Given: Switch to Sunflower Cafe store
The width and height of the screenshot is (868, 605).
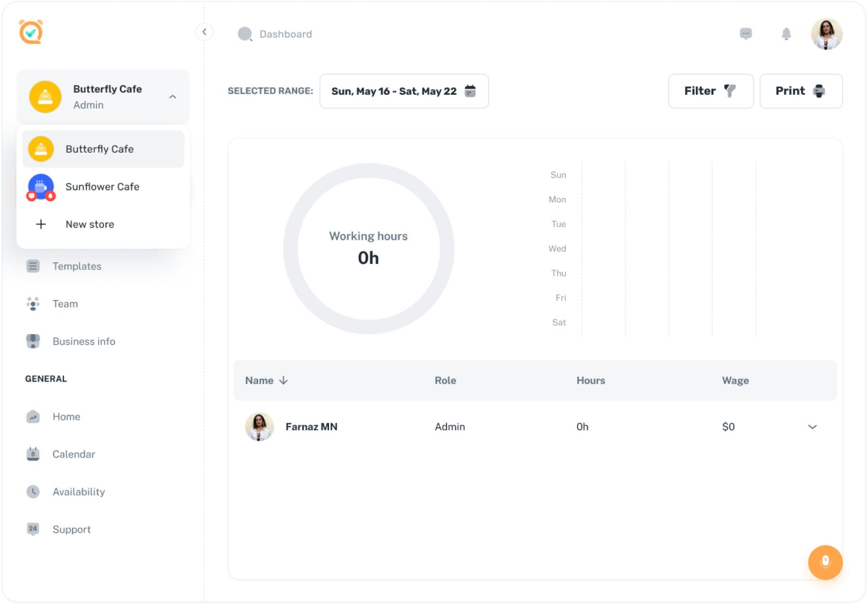Looking at the screenshot, I should 102,187.
